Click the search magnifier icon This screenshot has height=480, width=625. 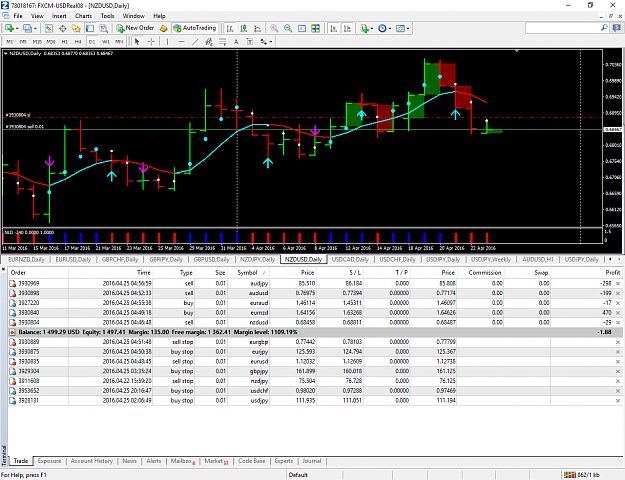[x=604, y=28]
